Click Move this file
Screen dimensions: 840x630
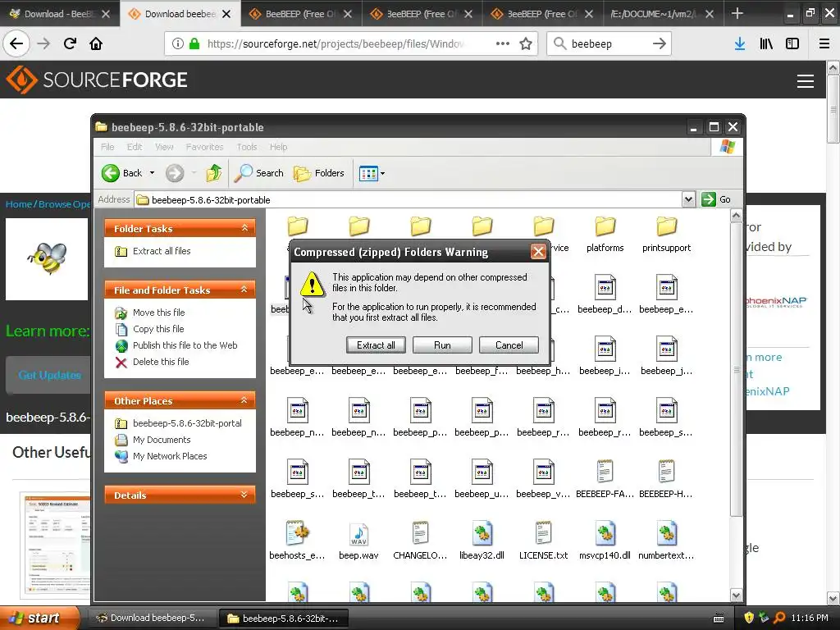158,313
